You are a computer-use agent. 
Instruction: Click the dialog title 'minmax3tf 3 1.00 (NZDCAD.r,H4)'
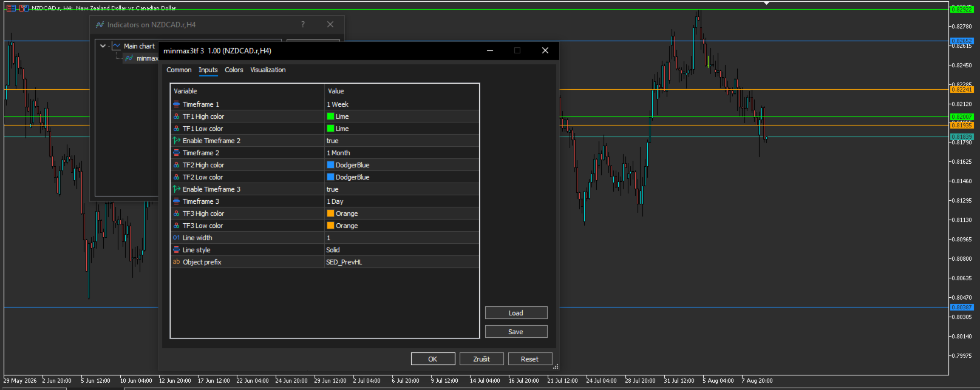click(217, 51)
